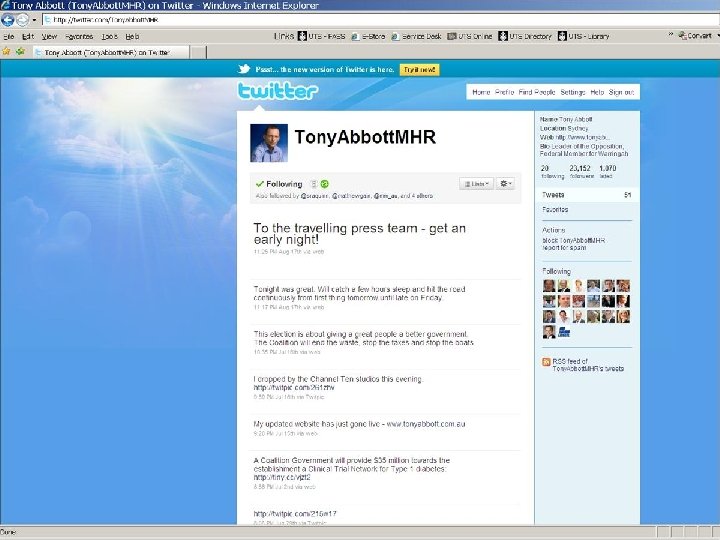Select the Tony Abbott on Twitter tab
This screenshot has height=540, width=720.
(110, 52)
